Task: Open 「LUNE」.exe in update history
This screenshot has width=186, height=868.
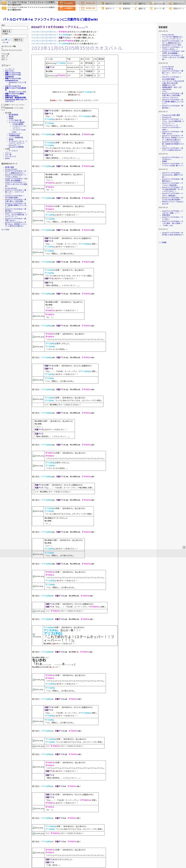Action: 167,225
